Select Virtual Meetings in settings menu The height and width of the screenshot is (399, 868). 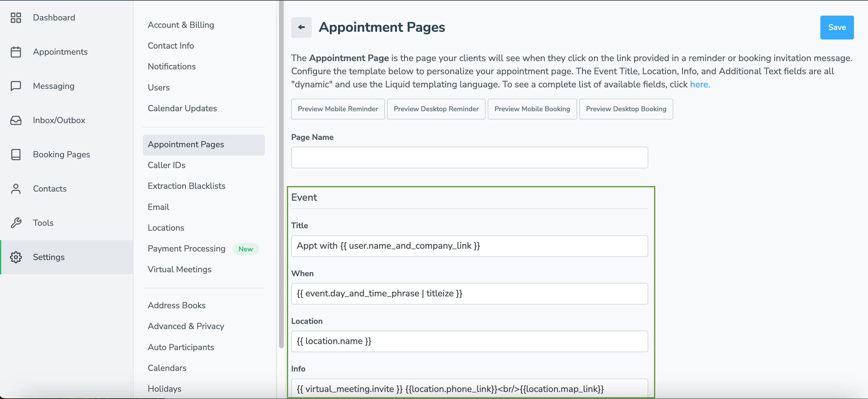coord(179,269)
